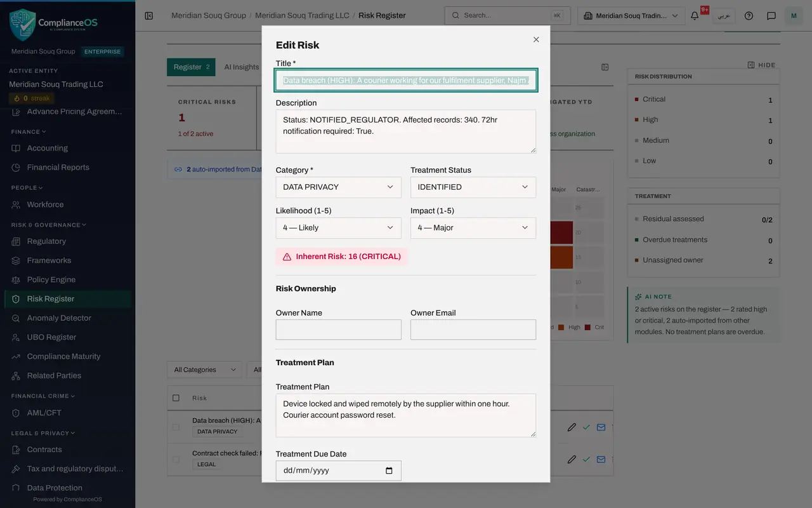Open the calendar picker for Treatment Due Date
This screenshot has width=812, height=508.
(389, 471)
